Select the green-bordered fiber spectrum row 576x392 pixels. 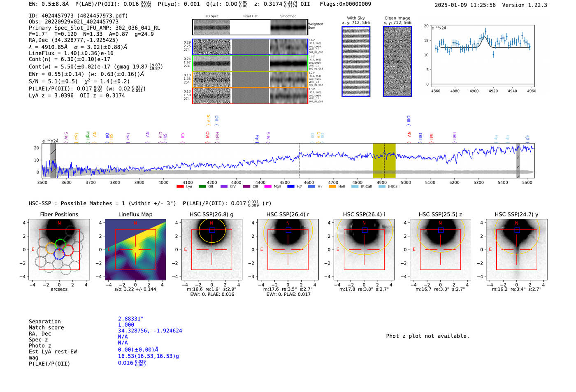(250, 63)
